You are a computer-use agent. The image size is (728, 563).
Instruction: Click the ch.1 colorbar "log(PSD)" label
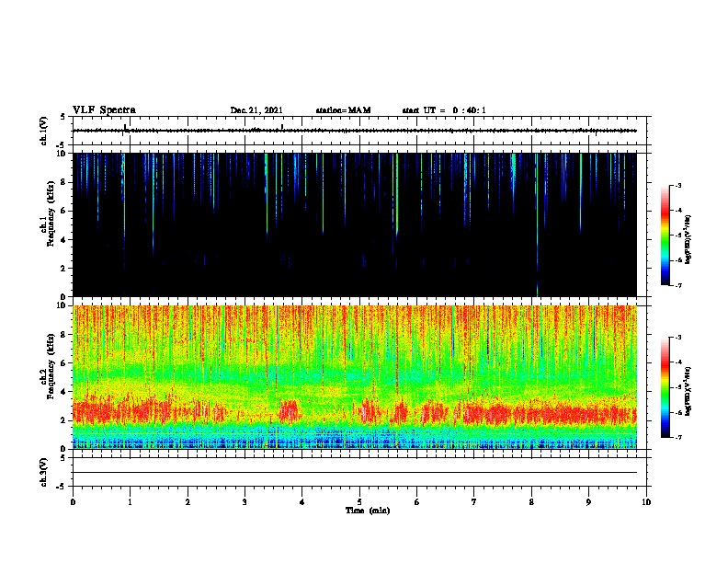(x=688, y=239)
